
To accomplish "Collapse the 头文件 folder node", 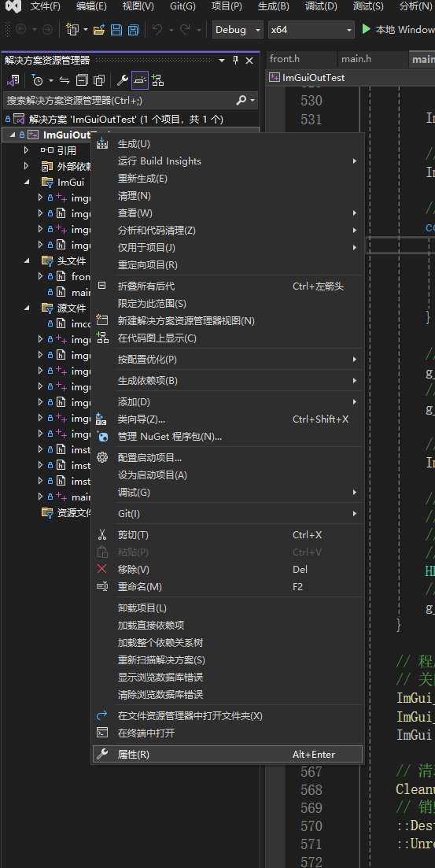I will click(27, 260).
